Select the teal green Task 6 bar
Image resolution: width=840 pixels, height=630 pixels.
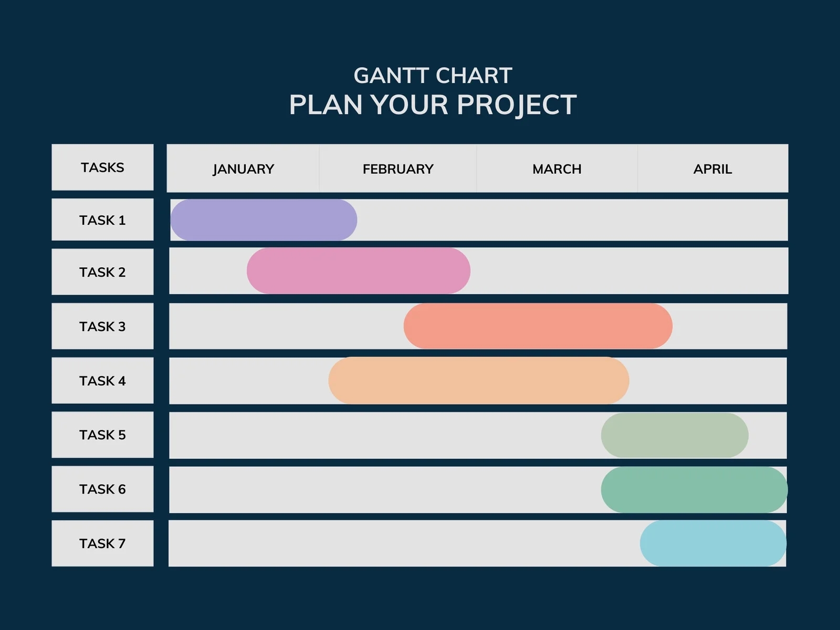coord(694,489)
